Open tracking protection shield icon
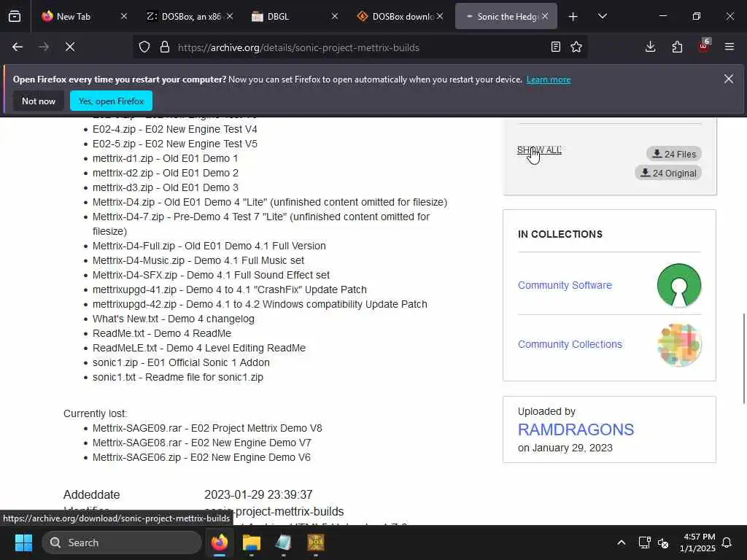747x560 pixels. pos(144,47)
